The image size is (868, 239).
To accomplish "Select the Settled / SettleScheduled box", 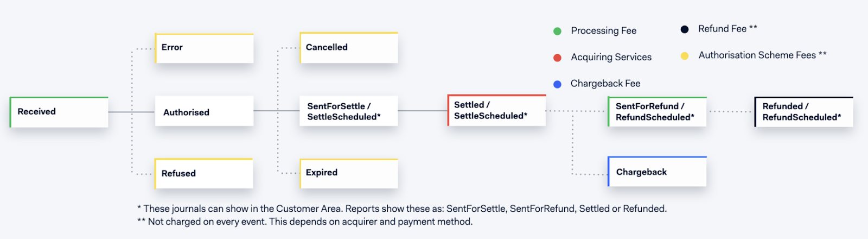I will 496,110.
